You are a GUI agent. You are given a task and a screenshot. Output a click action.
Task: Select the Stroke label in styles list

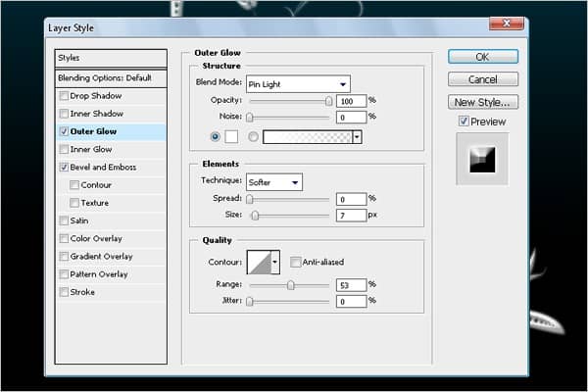tap(82, 292)
